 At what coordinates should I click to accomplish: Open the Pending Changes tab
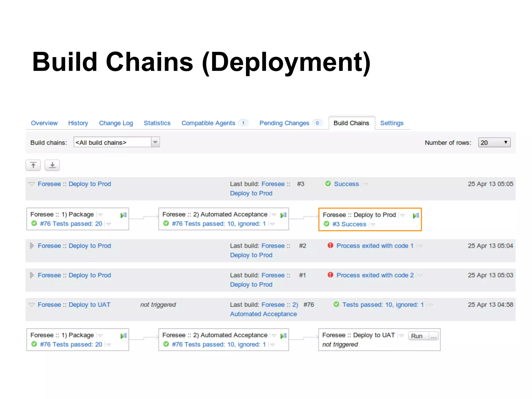(x=284, y=123)
